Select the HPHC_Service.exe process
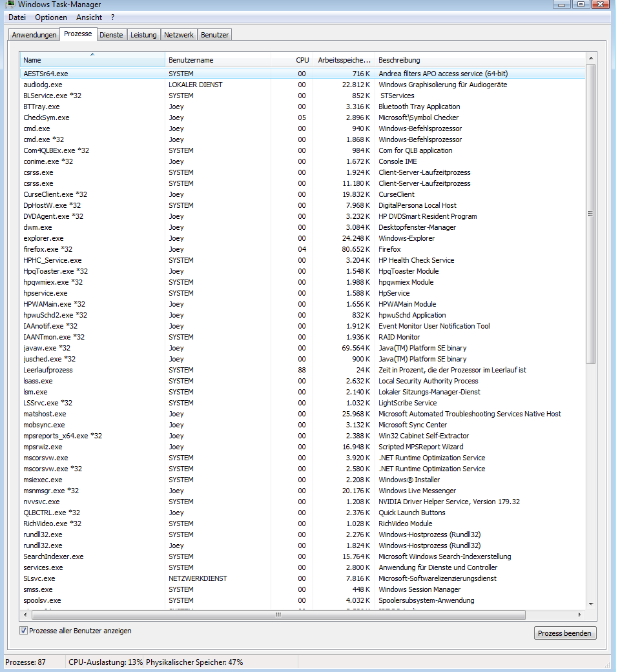Screen dimensions: 620x672 point(303,260)
